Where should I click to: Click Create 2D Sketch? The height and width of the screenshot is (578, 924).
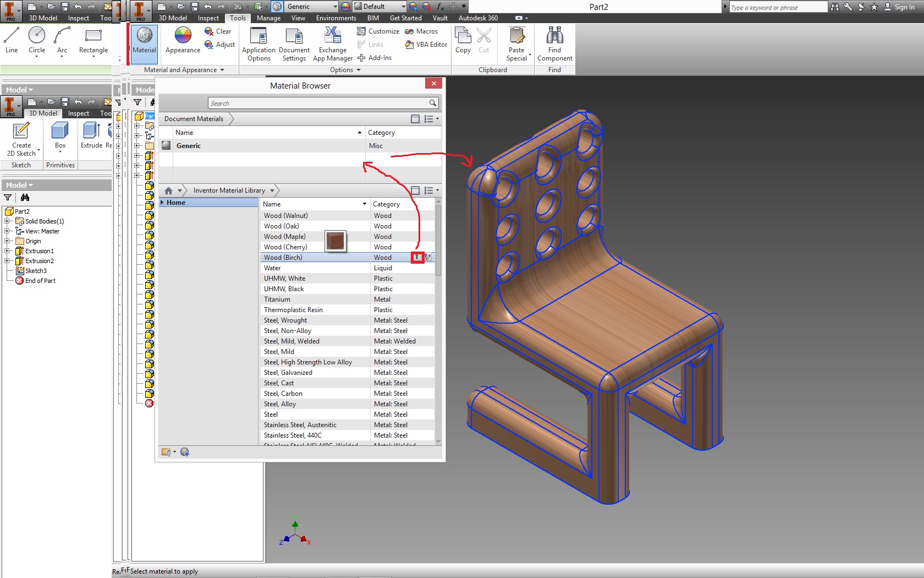[x=21, y=139]
